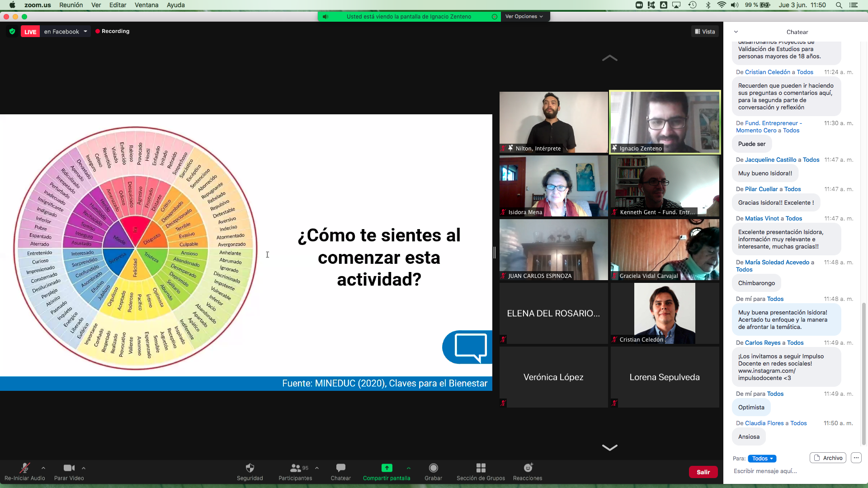Open the Seguridad shield icon
This screenshot has width=868, height=488.
tap(250, 468)
